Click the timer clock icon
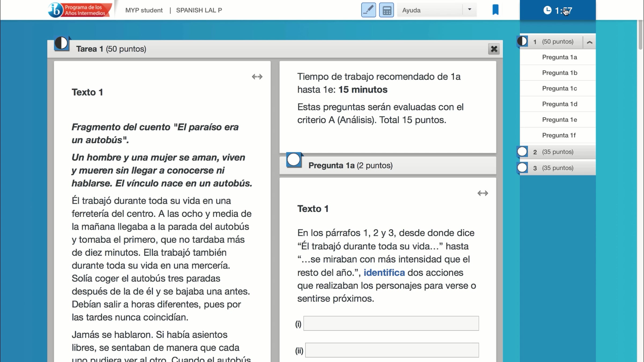 [x=547, y=10]
